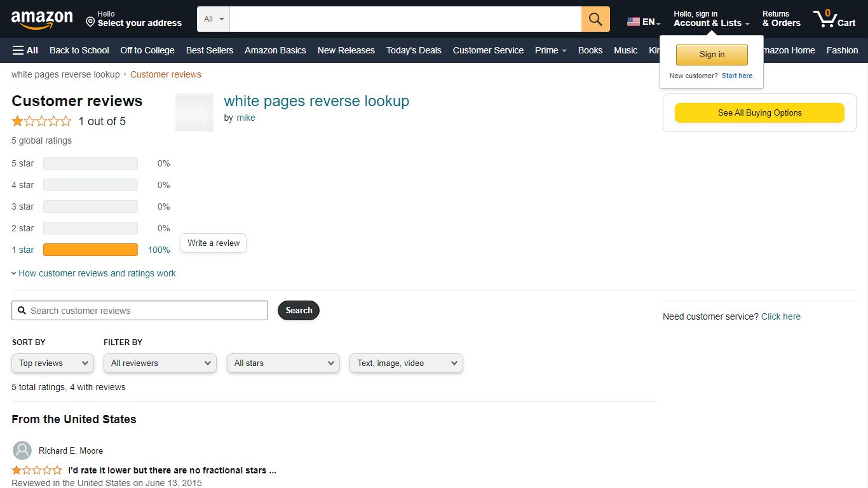Open the Prime navigation dropdown
This screenshot has width=868, height=488.
tap(551, 50)
